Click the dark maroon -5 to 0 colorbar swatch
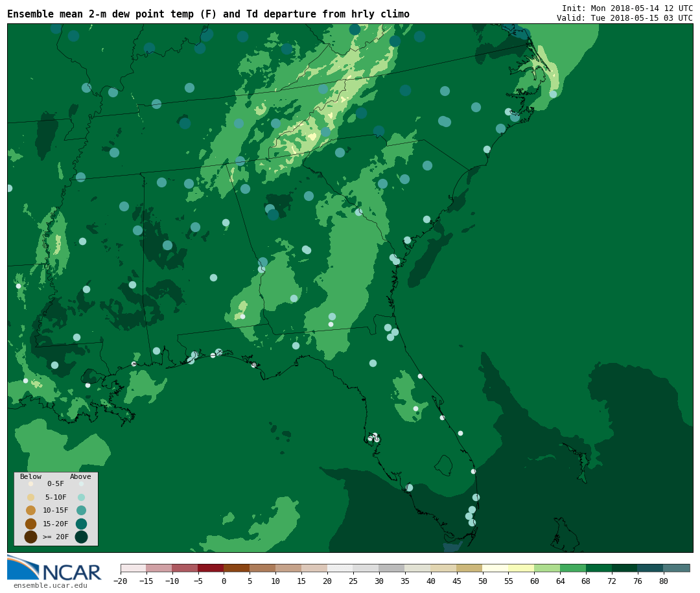The image size is (700, 593). click(211, 568)
